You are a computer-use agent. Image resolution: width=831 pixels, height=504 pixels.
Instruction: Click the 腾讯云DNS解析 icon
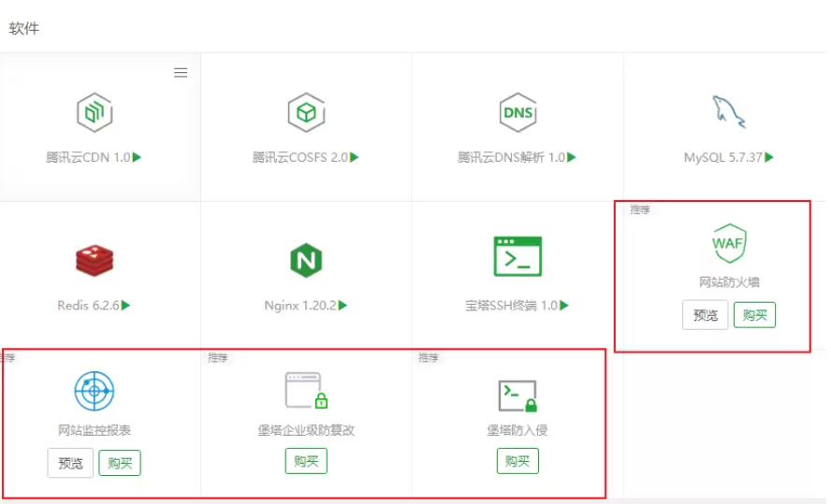coord(518,113)
